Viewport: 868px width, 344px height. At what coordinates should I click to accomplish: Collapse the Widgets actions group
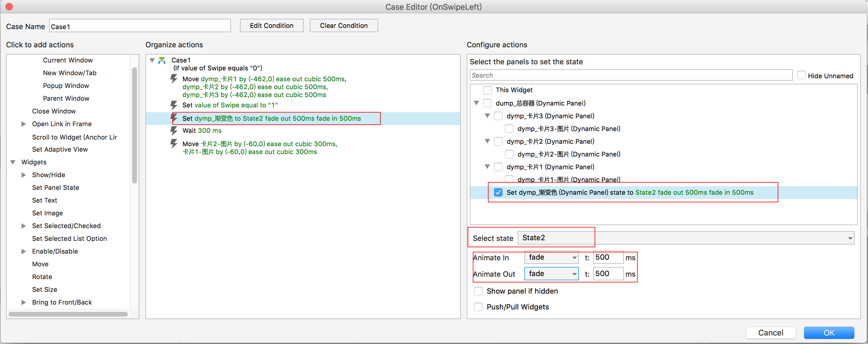click(x=13, y=162)
